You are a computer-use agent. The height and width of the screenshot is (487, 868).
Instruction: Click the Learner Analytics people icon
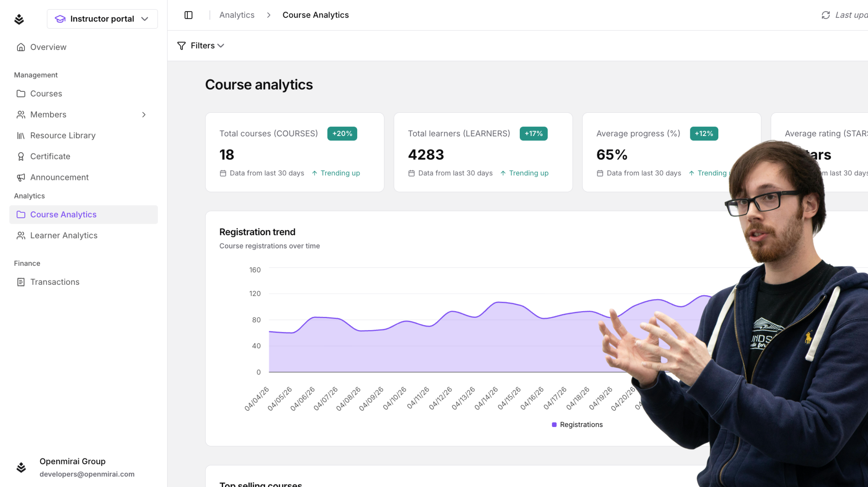[x=21, y=236]
